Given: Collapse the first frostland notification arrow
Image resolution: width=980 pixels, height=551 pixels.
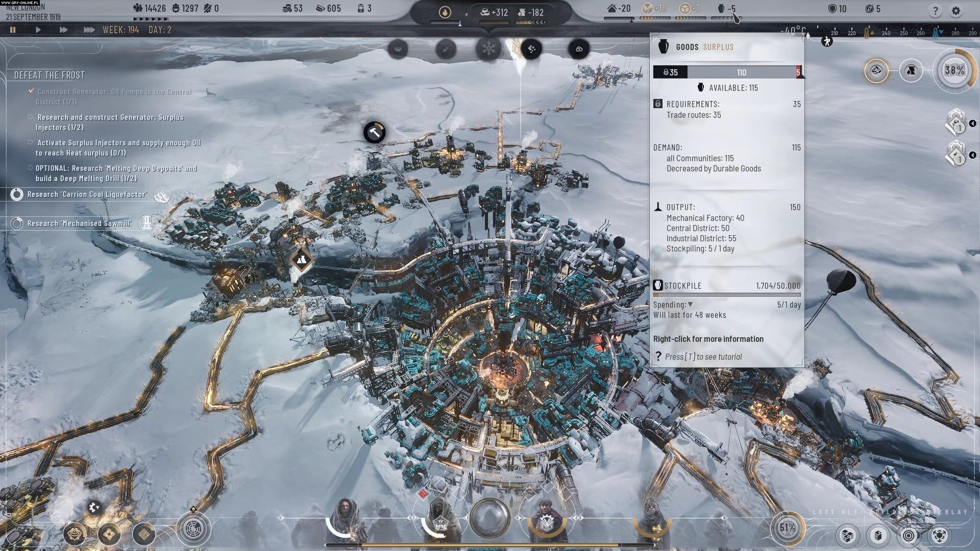Looking at the screenshot, I should 972,123.
